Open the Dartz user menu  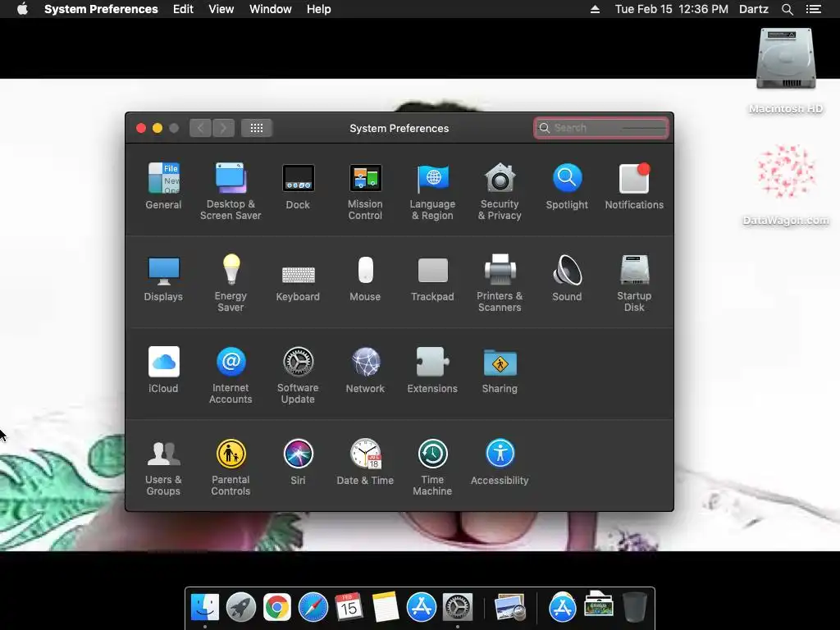[754, 9]
